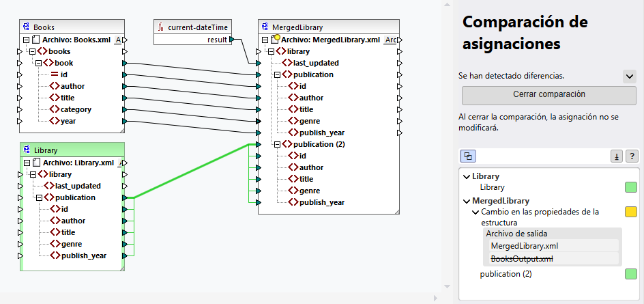This screenshot has height=304, width=644.
Task: Select publication (2) in the comparison list
Action: (506, 274)
